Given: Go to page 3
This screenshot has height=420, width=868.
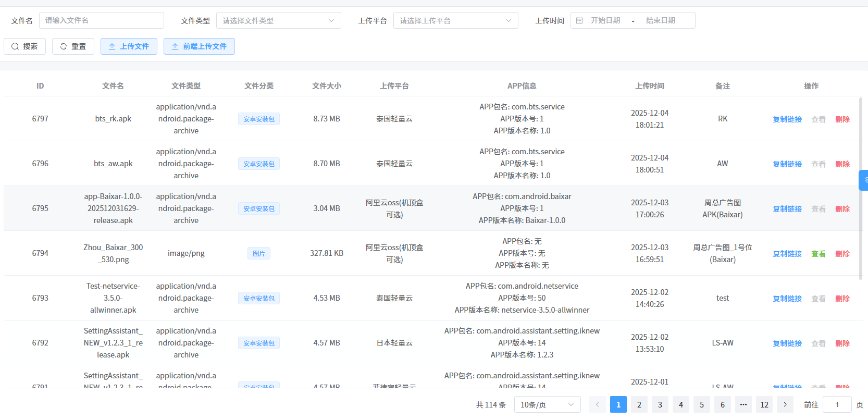Looking at the screenshot, I should 660,404.
